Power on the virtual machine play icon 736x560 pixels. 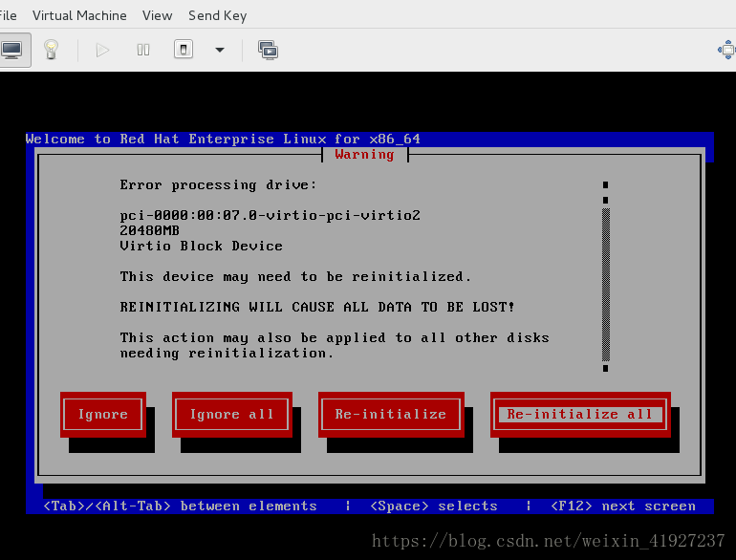(x=102, y=50)
